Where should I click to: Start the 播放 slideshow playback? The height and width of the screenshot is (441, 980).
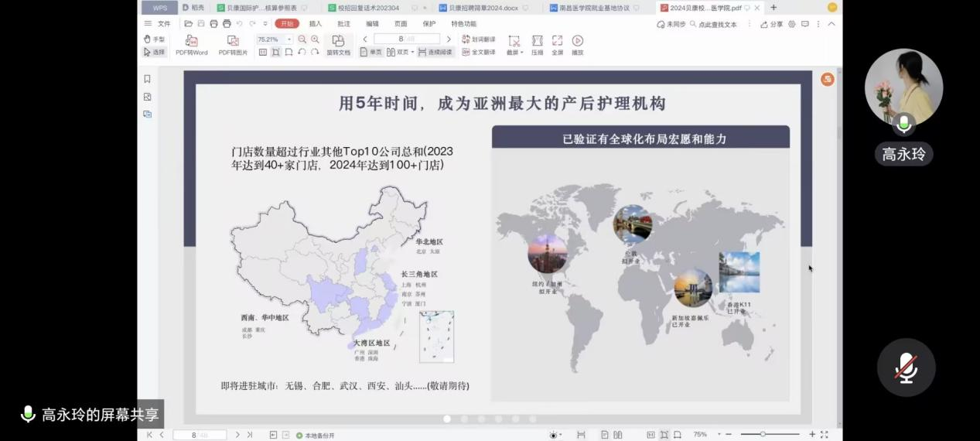[577, 40]
